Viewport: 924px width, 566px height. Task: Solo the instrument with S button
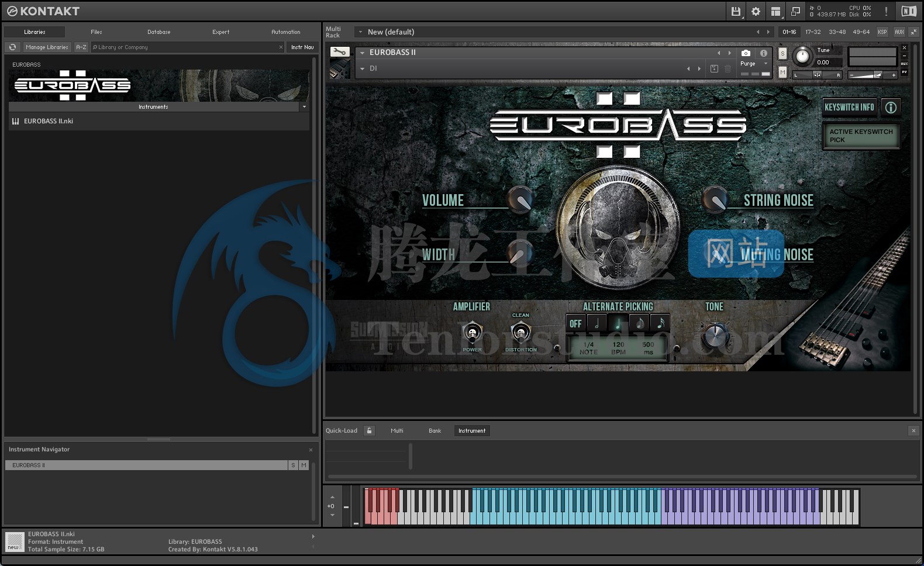click(782, 54)
